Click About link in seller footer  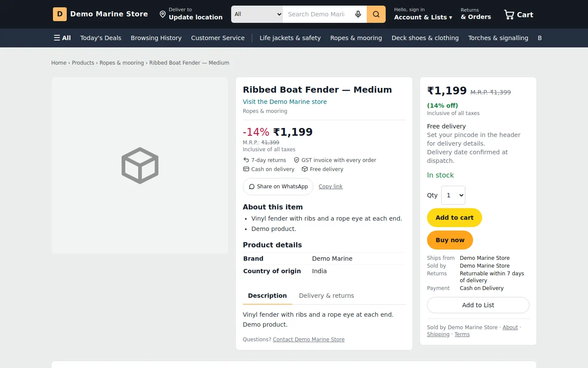click(x=510, y=327)
